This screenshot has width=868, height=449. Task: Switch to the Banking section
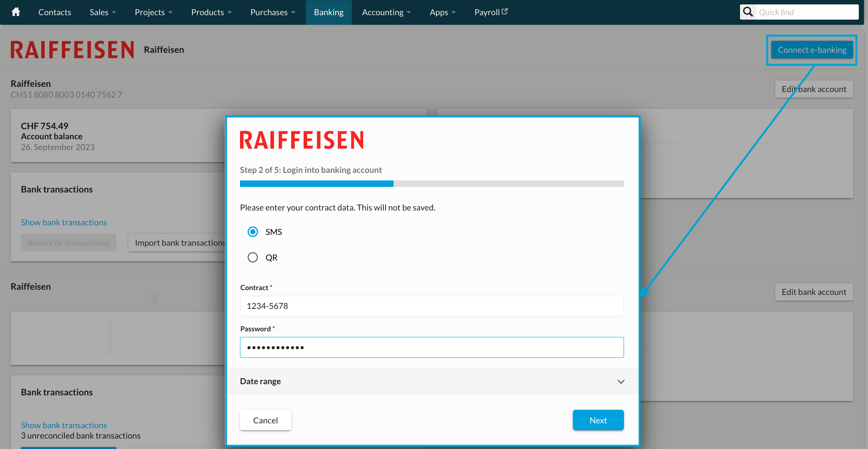point(329,12)
